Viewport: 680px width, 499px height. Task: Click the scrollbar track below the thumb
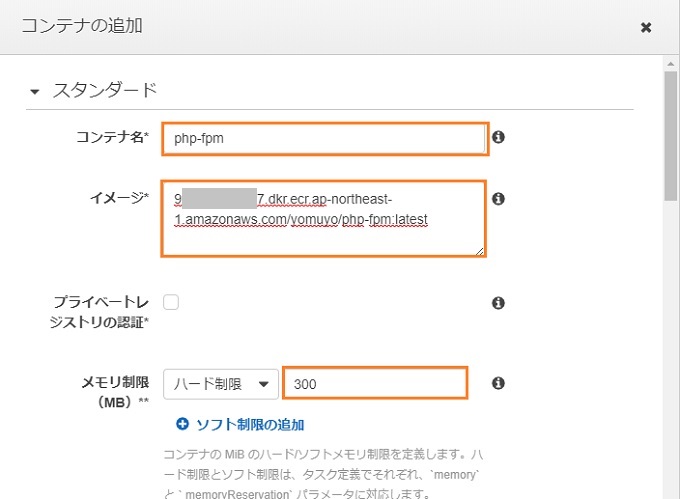671,347
